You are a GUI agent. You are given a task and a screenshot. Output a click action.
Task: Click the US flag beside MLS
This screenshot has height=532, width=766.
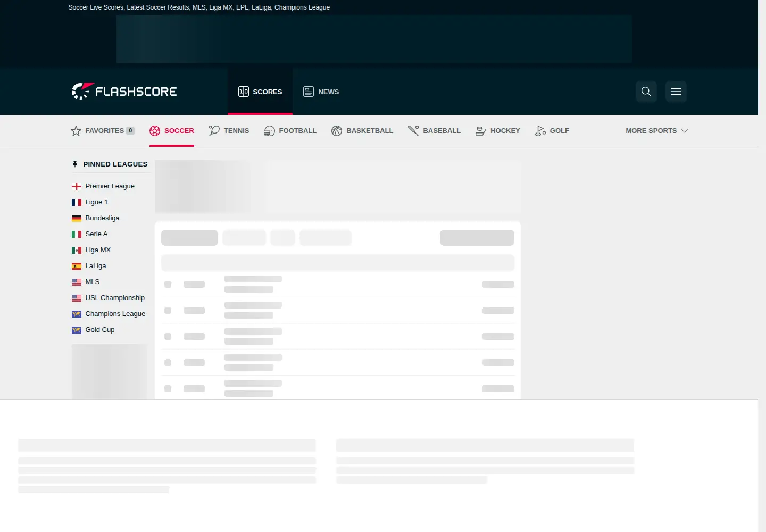(x=77, y=282)
